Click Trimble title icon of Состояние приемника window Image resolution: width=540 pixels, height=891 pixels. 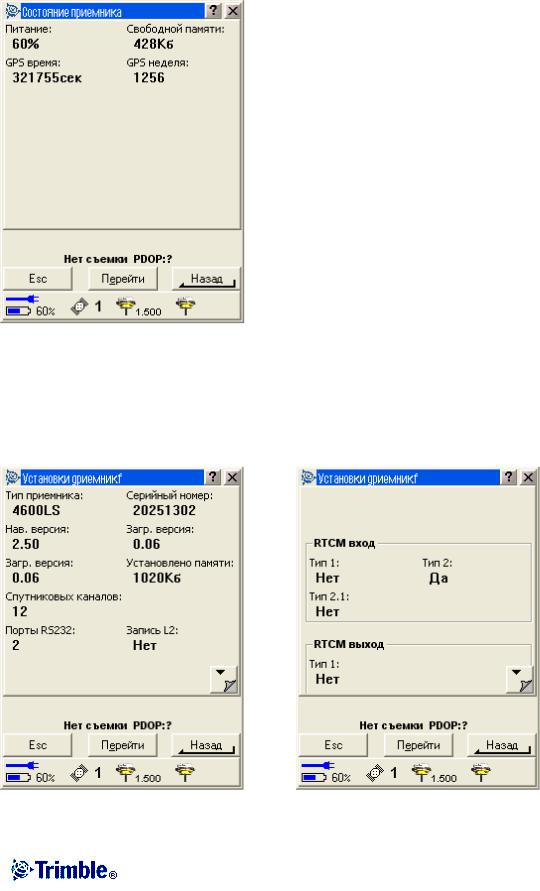click(x=12, y=11)
